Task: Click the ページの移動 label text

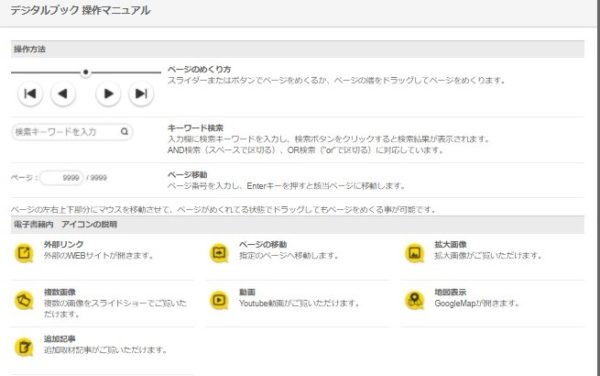Action: pyautogui.click(x=263, y=244)
